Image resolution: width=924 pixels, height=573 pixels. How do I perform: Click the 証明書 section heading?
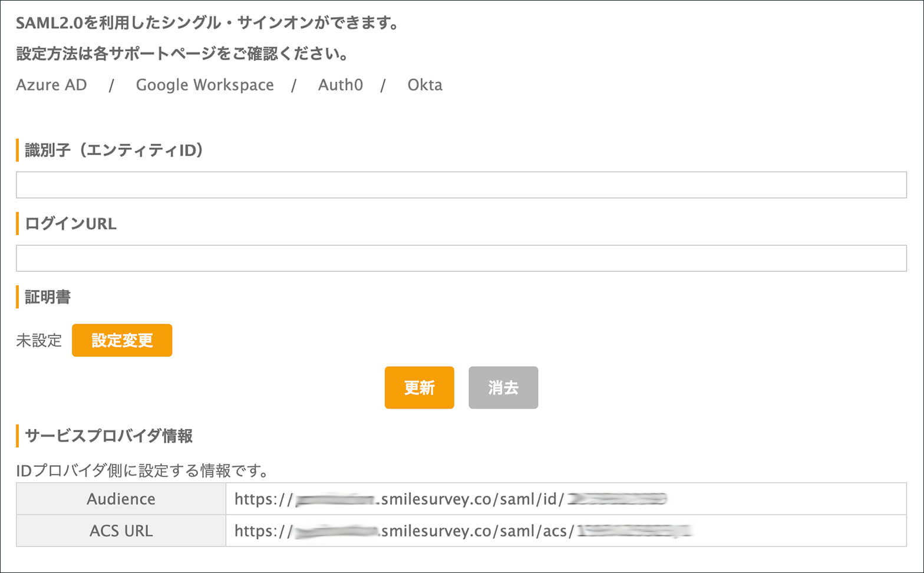(48, 297)
